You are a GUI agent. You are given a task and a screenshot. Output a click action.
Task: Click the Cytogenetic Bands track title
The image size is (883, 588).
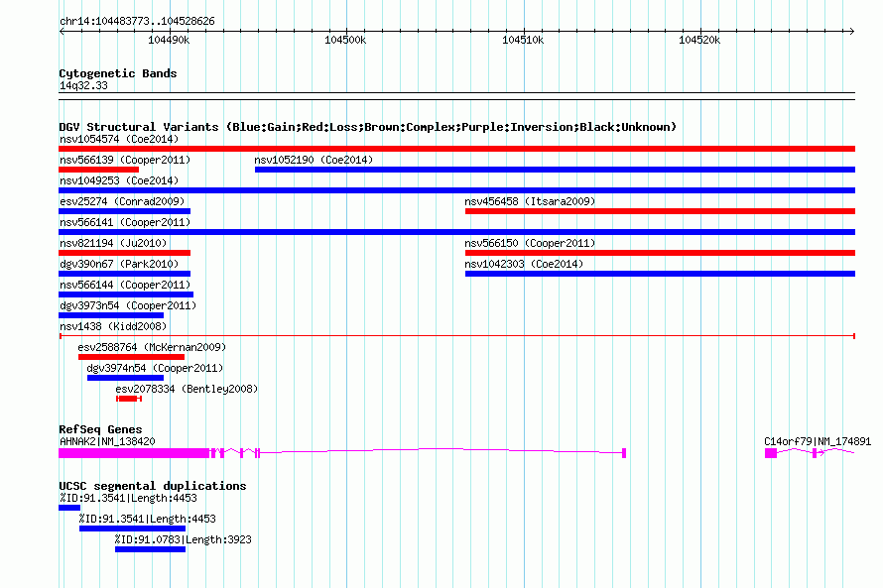(x=118, y=73)
